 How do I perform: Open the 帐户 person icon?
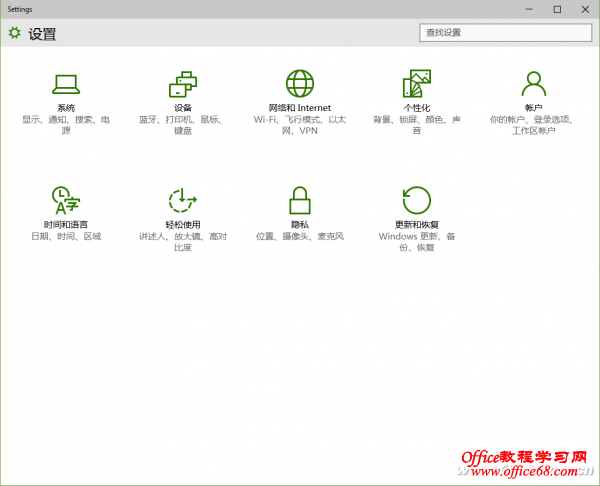(x=533, y=83)
